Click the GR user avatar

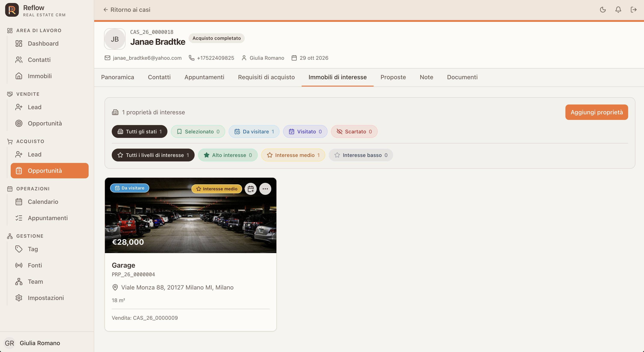(9, 343)
